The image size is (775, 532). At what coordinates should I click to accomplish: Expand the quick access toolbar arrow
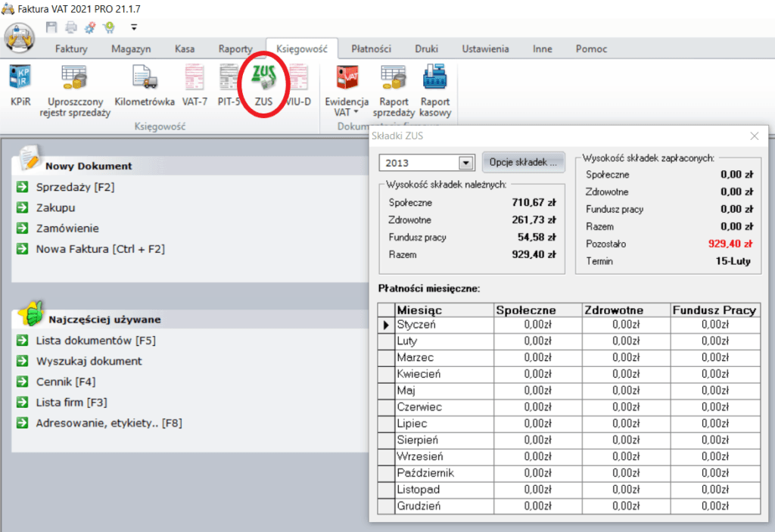coord(134,27)
